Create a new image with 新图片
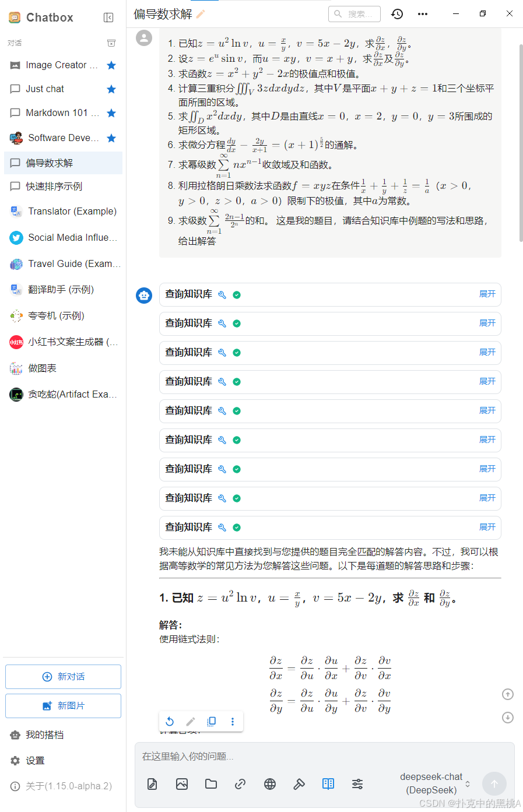Image resolution: width=523 pixels, height=812 pixels. tap(63, 706)
